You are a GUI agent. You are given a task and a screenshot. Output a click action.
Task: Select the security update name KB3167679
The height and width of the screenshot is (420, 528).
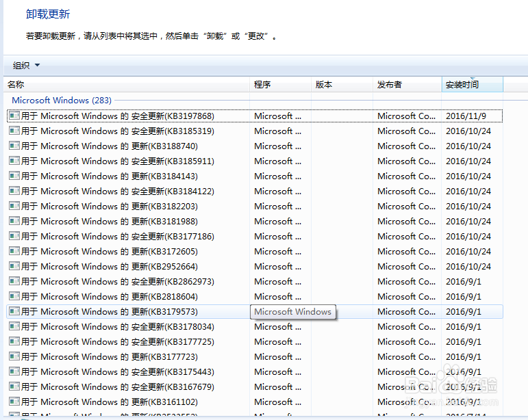point(118,387)
